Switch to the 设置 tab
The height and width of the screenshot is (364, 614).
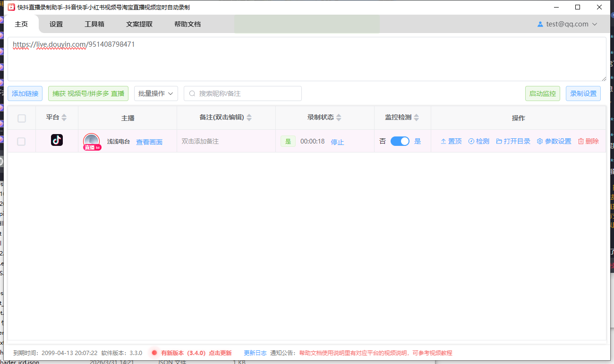point(56,24)
